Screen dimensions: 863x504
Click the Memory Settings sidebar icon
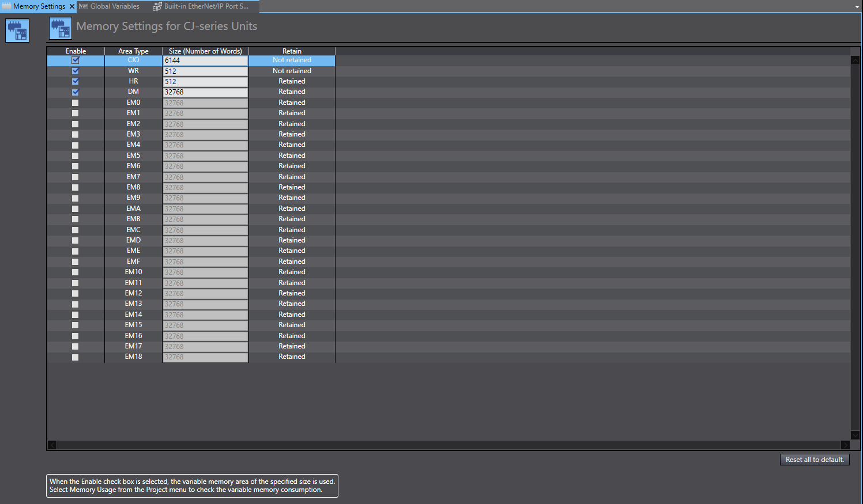coord(17,31)
